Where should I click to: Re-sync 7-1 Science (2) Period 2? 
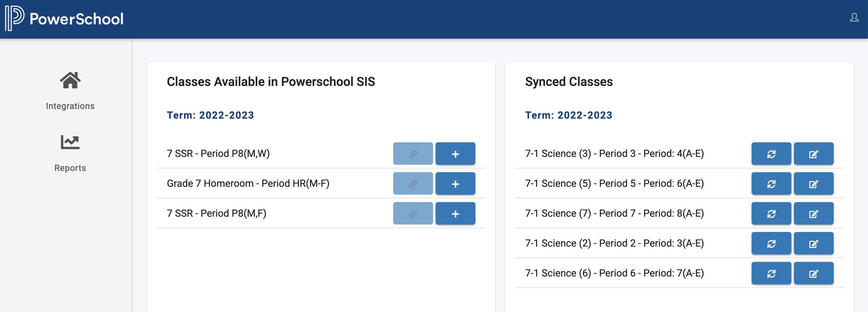pyautogui.click(x=771, y=243)
